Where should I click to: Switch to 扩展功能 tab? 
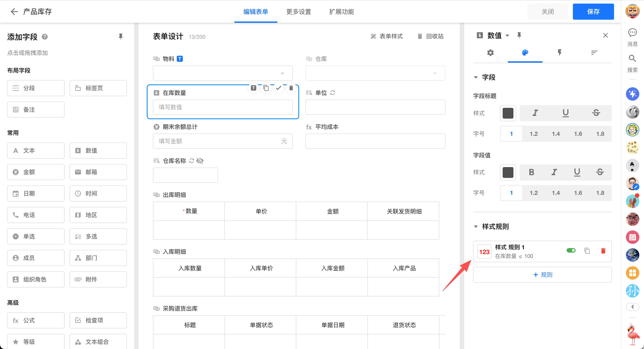[341, 11]
